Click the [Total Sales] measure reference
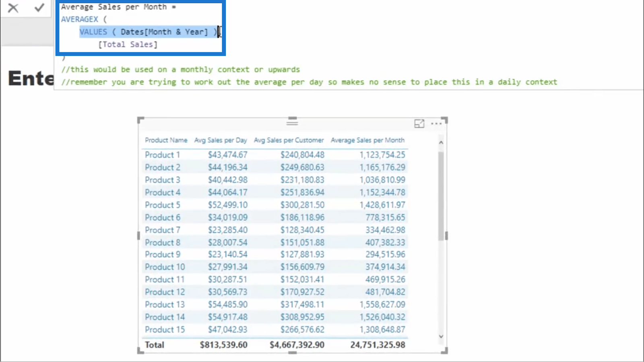This screenshot has width=644, height=362. pos(128,44)
